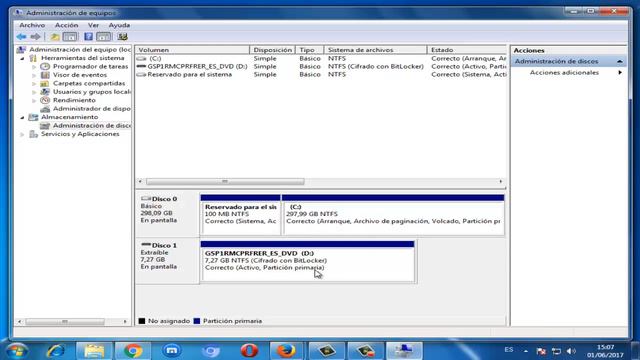The image size is (640, 360).
Task: Click the ES language indicator
Action: pos(509,350)
